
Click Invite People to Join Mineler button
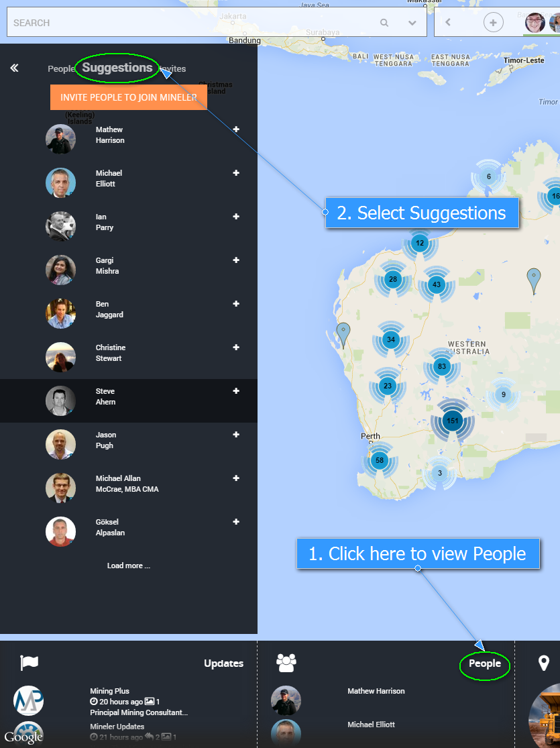click(x=129, y=97)
